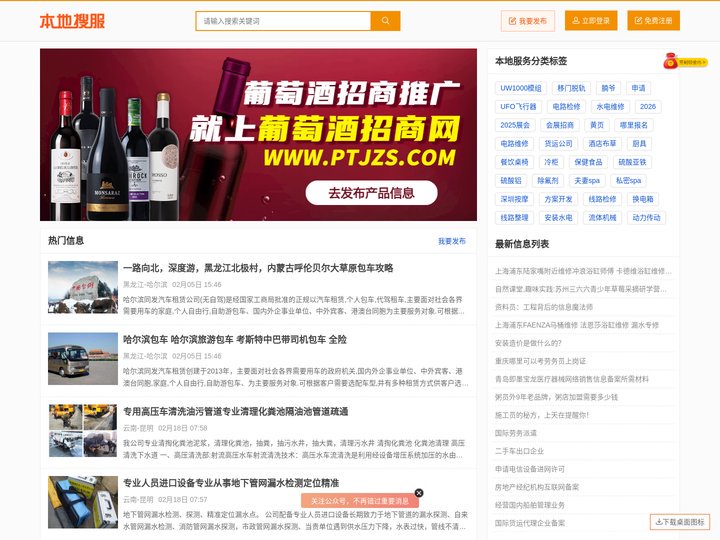Open thumbnail of 高压车清洗 pipeline listing
Image resolution: width=720 pixels, height=540 pixels.
tap(83, 430)
